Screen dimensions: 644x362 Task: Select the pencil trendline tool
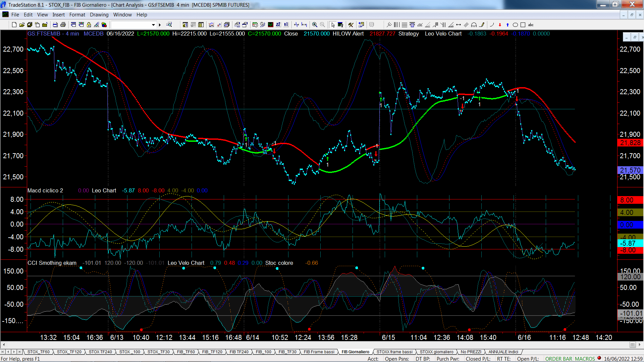[x=482, y=25]
